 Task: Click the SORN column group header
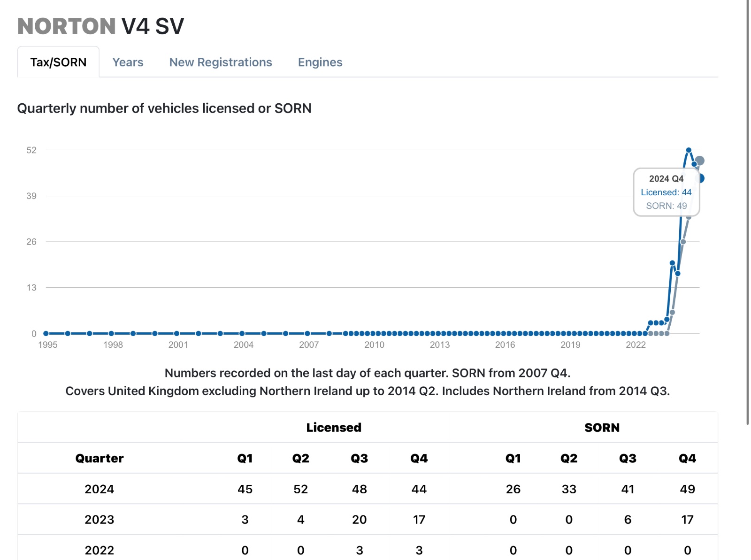click(602, 428)
